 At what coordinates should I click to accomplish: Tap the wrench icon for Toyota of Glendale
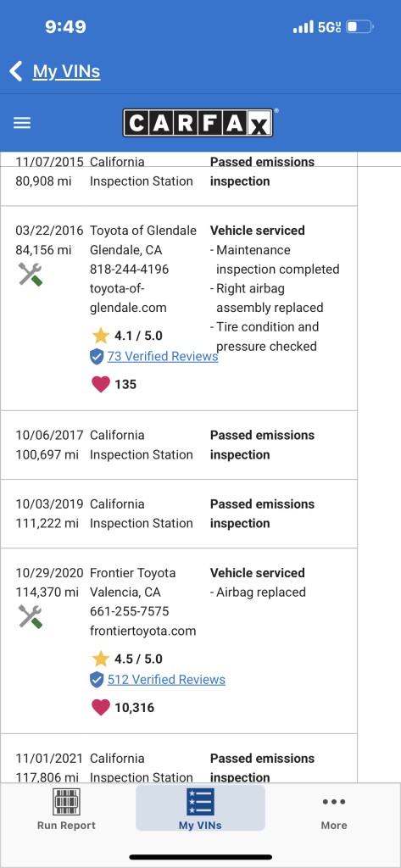31,274
